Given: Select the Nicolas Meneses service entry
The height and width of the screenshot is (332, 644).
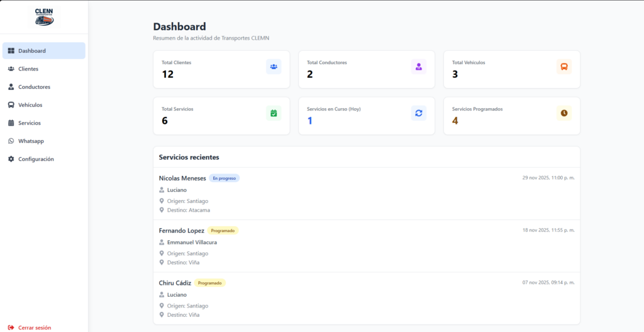Looking at the screenshot, I should pyautogui.click(x=182, y=178).
